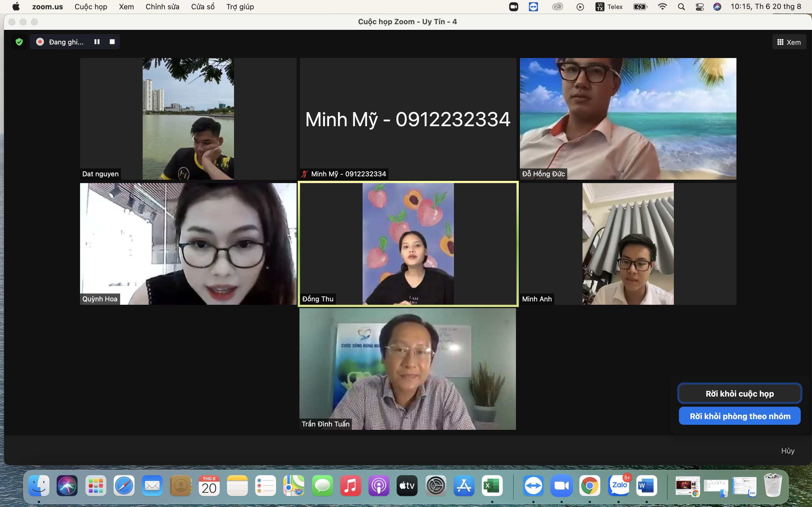Viewport: 812px width, 507px height.
Task: Open the Cửa sổ menu
Action: pyautogui.click(x=203, y=7)
